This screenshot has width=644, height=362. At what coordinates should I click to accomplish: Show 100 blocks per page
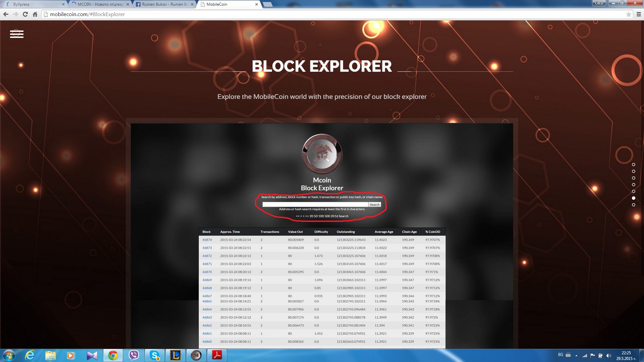tap(321, 216)
